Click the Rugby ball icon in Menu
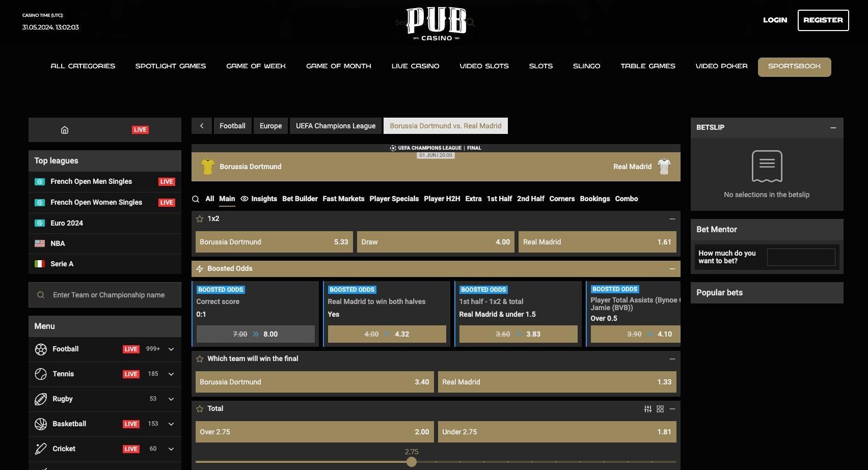The image size is (868, 470). click(41, 399)
